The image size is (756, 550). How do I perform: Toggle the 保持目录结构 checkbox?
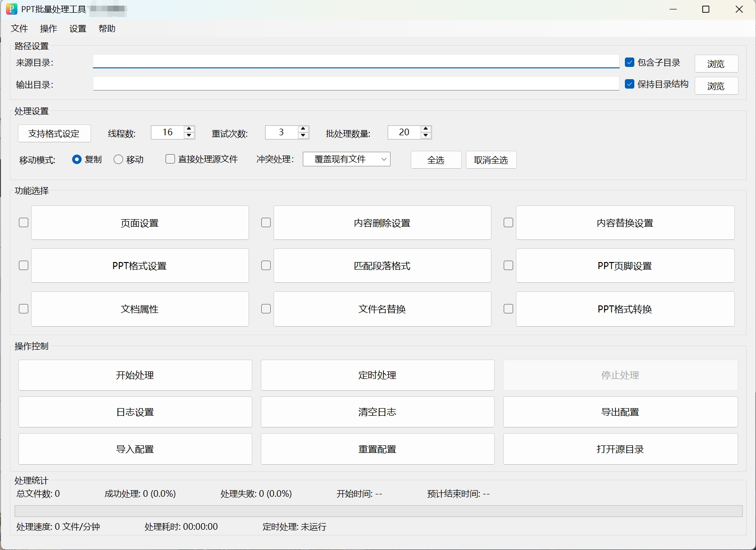click(x=630, y=84)
